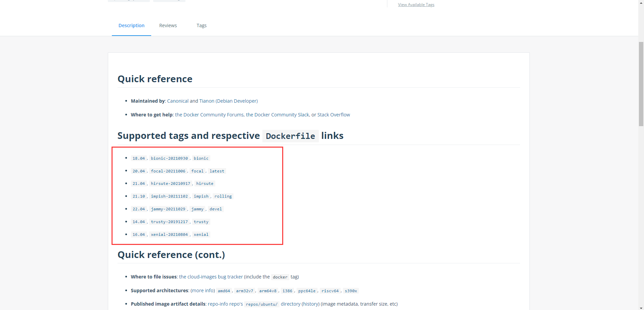Open the riscv64 architecture link

click(330, 291)
